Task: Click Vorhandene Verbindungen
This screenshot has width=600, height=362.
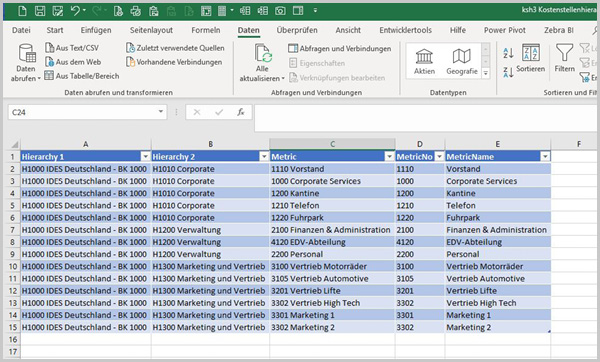Action: tap(174, 62)
